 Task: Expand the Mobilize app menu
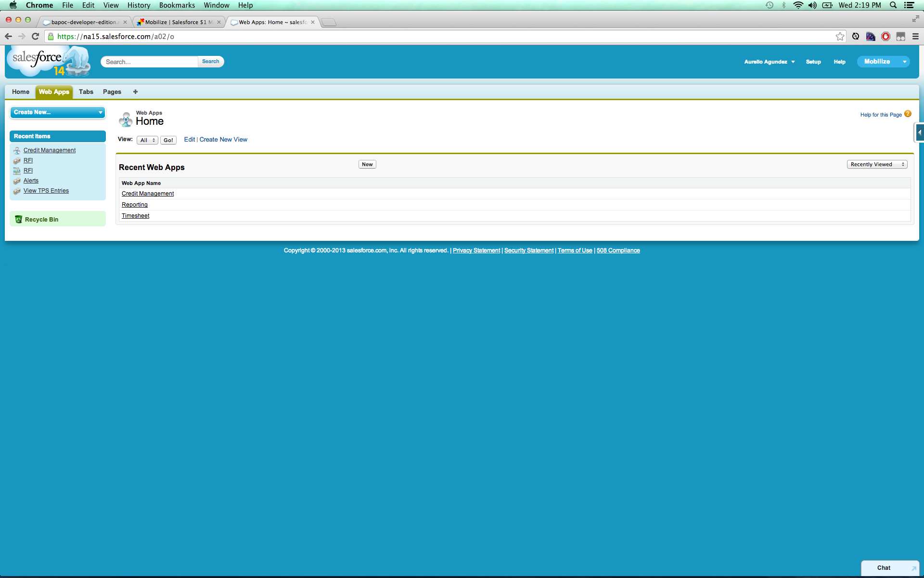904,62
